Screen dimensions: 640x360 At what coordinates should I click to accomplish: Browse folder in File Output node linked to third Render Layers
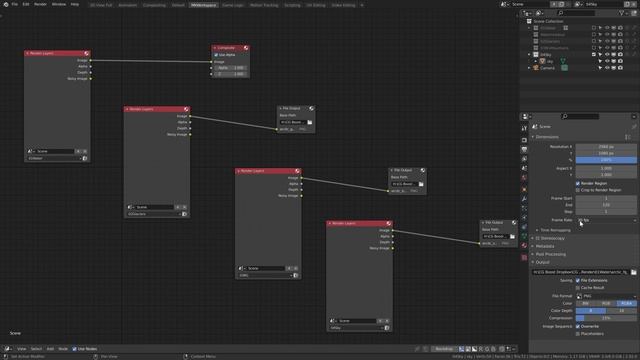tap(421, 184)
